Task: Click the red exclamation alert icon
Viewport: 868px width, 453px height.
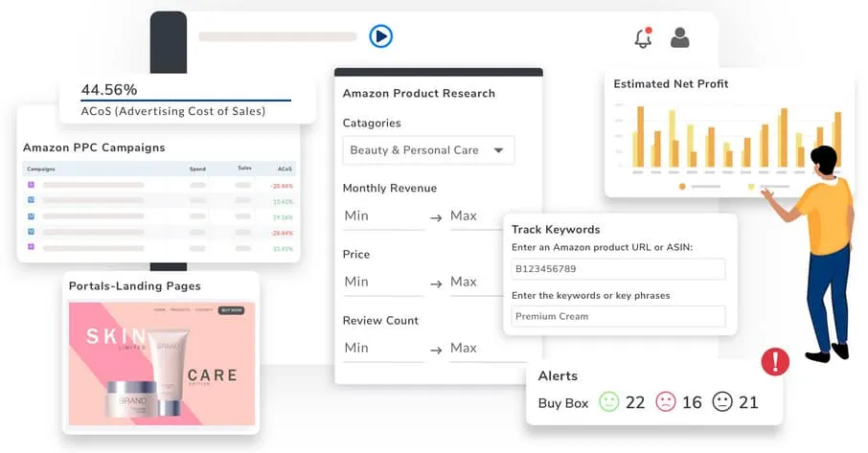Action: (774, 361)
